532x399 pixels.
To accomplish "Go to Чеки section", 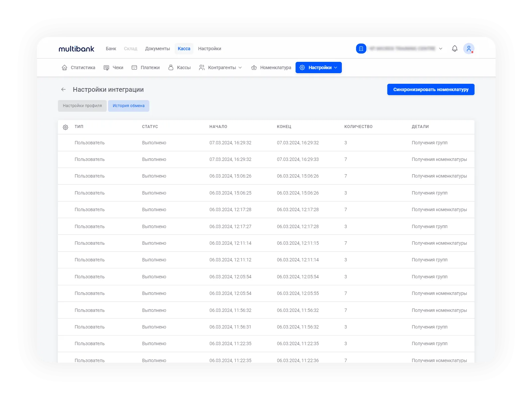I will [x=118, y=67].
